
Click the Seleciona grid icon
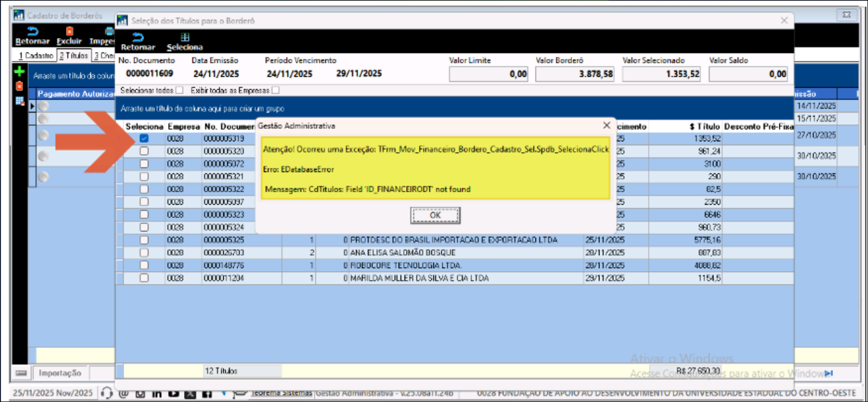click(x=185, y=38)
